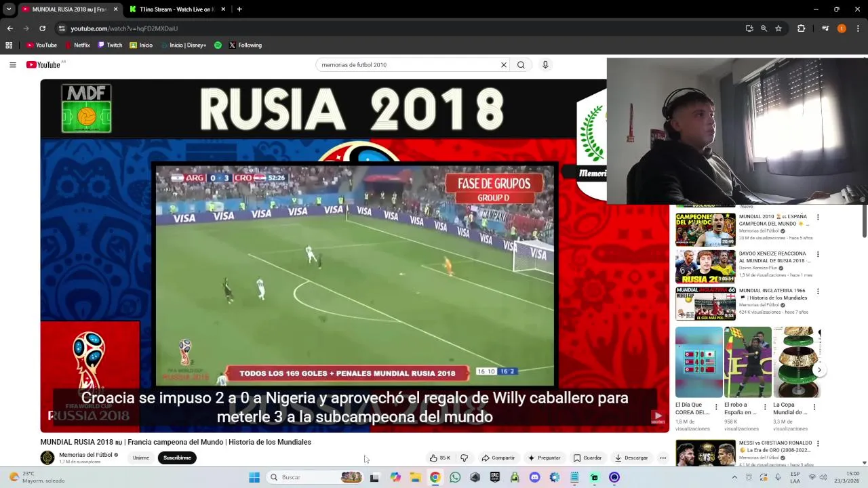The width and height of the screenshot is (868, 488).
Task: Open the Windows Start menu
Action: coord(254,477)
